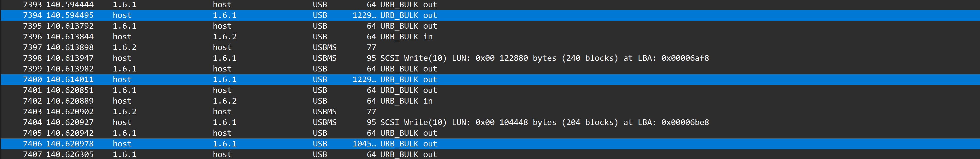Select highlighted packet 7406 with length 1045…
The height and width of the screenshot is (159, 980).
coord(490,143)
